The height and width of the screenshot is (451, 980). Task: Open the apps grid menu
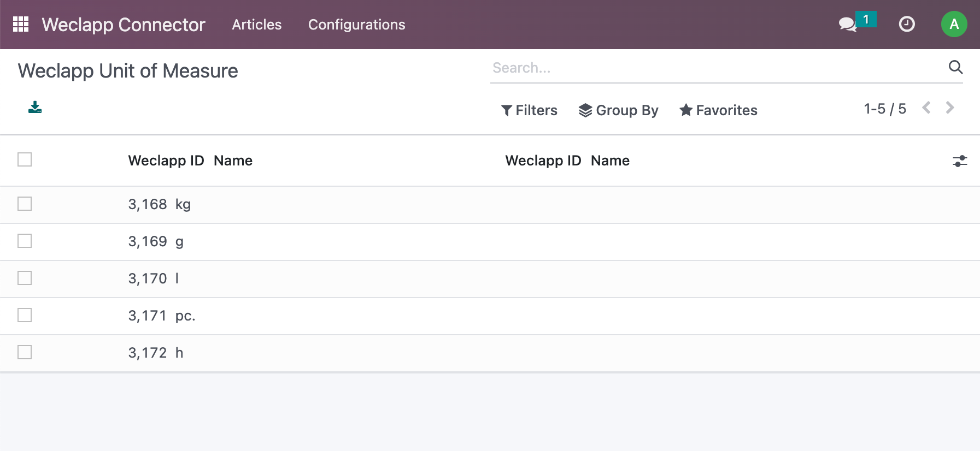point(21,24)
